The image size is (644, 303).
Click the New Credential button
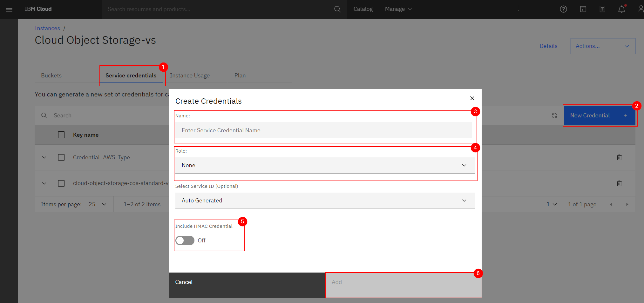click(600, 115)
